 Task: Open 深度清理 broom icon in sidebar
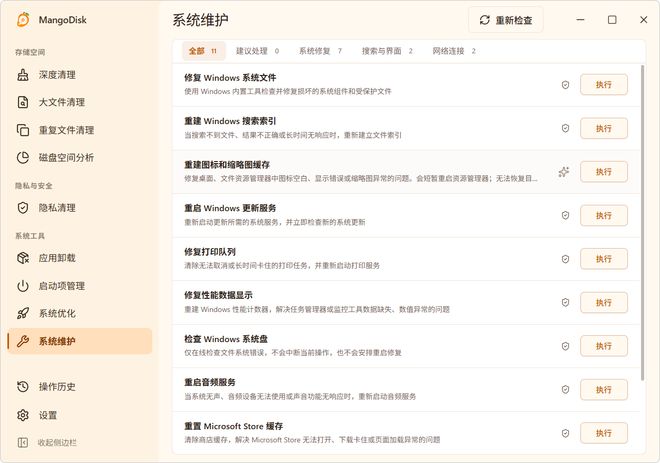(x=23, y=75)
